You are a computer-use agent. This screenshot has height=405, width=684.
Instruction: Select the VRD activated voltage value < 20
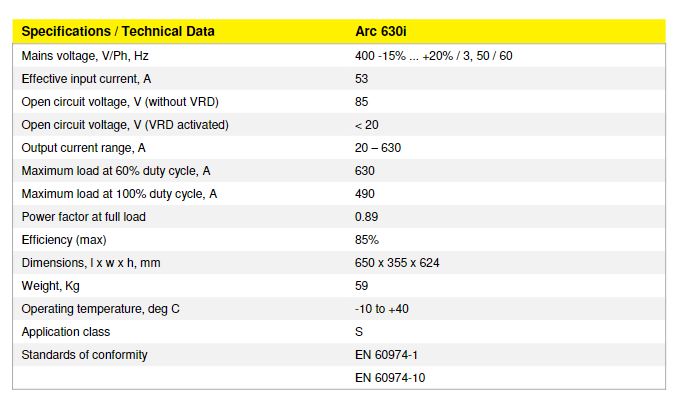(366, 125)
